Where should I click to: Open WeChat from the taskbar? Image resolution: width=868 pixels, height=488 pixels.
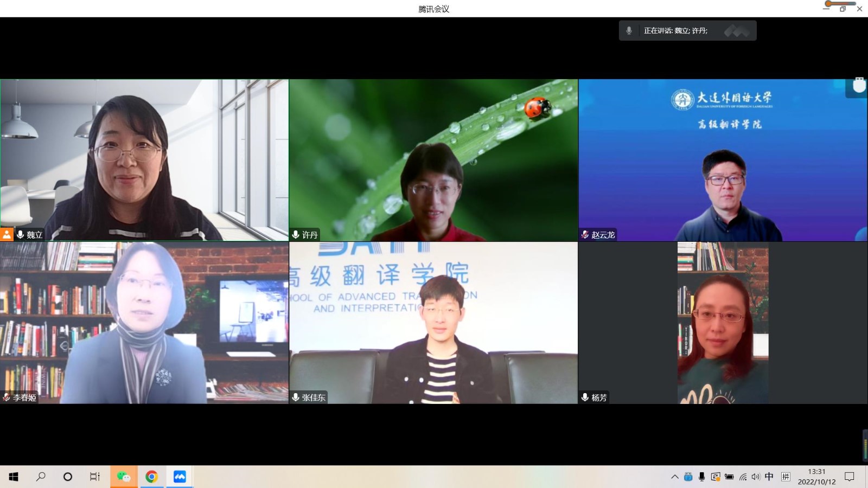(x=124, y=477)
